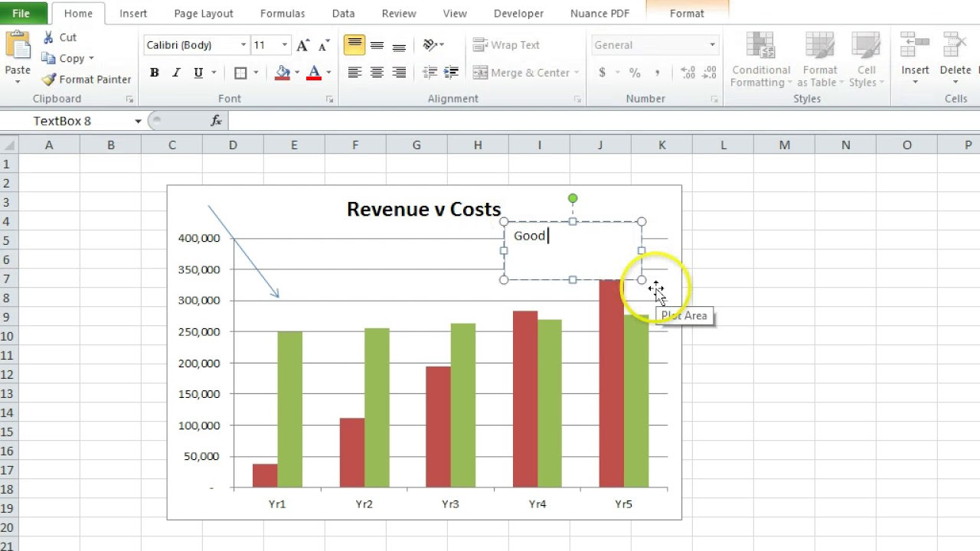
Task: Toggle Middle Align button
Action: (377, 45)
